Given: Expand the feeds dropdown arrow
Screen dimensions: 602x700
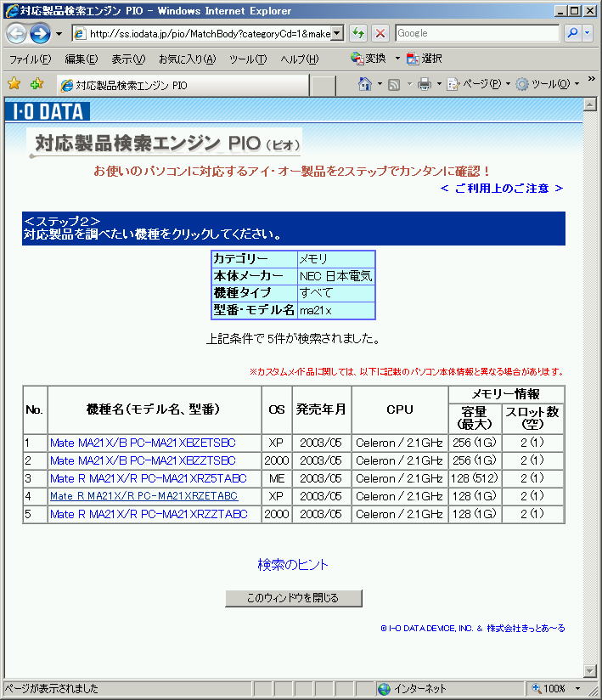Looking at the screenshot, I should click(409, 84).
